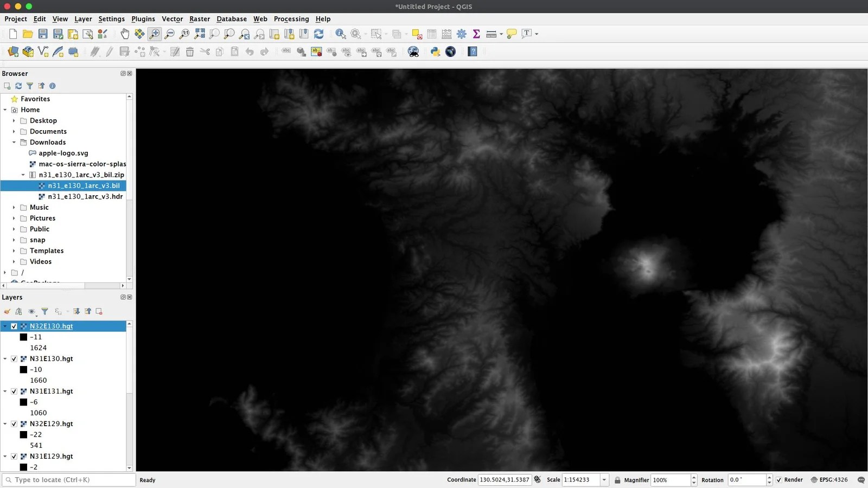The image size is (868, 488).
Task: Open Layer Styling panel in Layers toolbar
Action: pyautogui.click(x=7, y=311)
